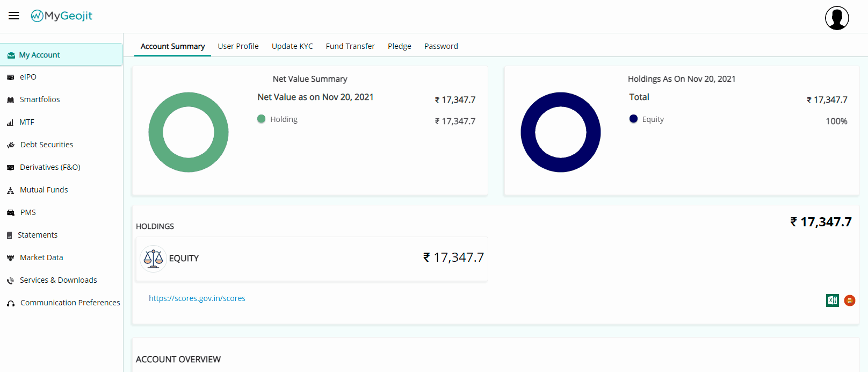Click the MTF bar-chart icon

[10, 123]
